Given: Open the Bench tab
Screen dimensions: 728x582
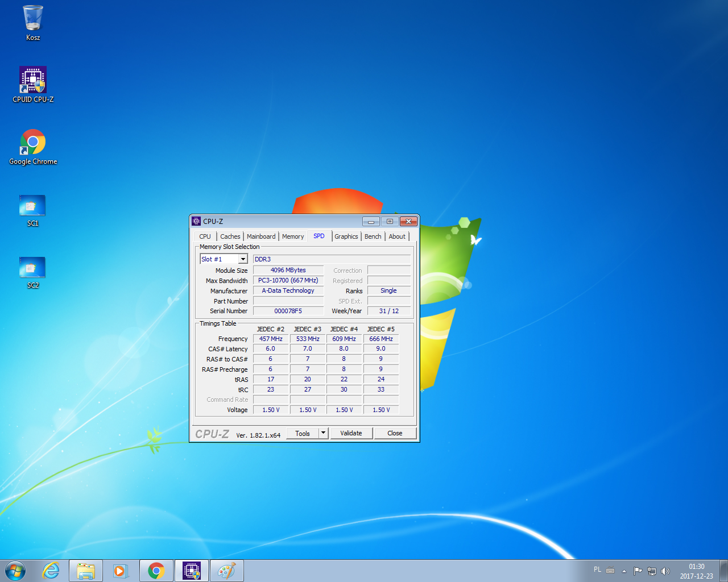Looking at the screenshot, I should point(373,236).
